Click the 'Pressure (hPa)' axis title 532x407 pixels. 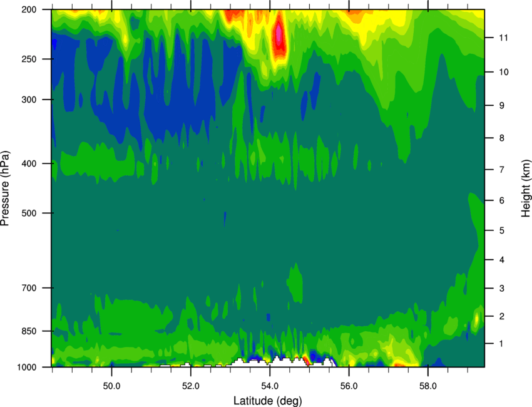point(5,188)
